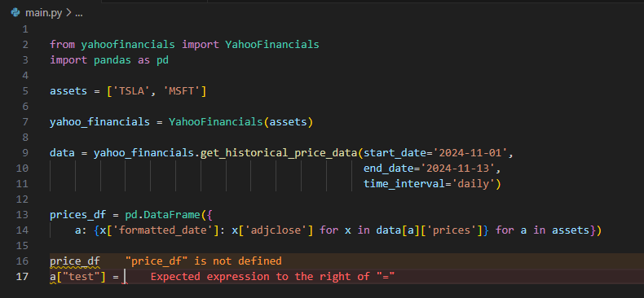Click line number 17 in the gutter
Image resolution: width=644 pixels, height=298 pixels.
(22, 277)
